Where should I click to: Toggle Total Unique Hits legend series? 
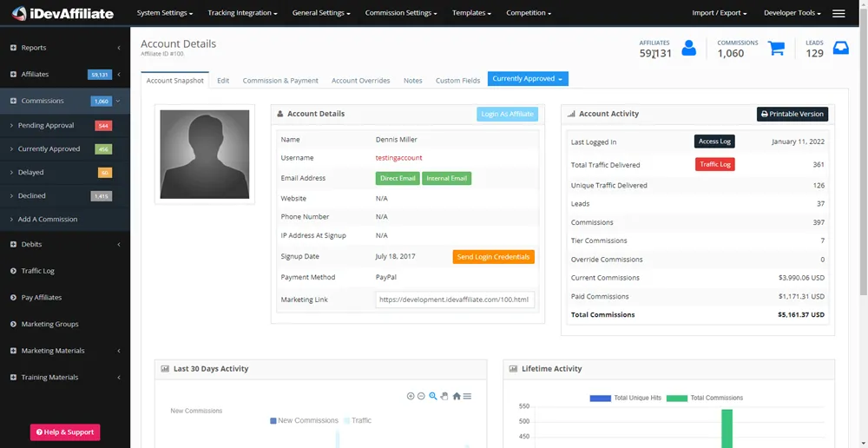pyautogui.click(x=625, y=398)
